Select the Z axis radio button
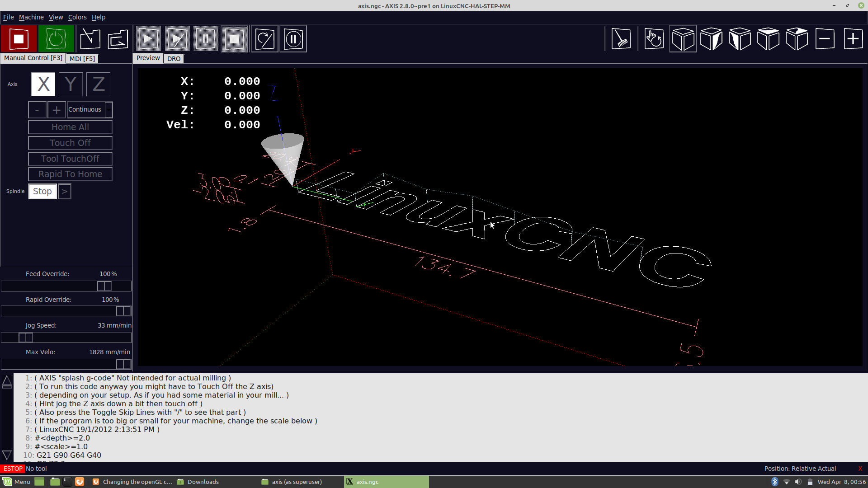 coord(99,84)
